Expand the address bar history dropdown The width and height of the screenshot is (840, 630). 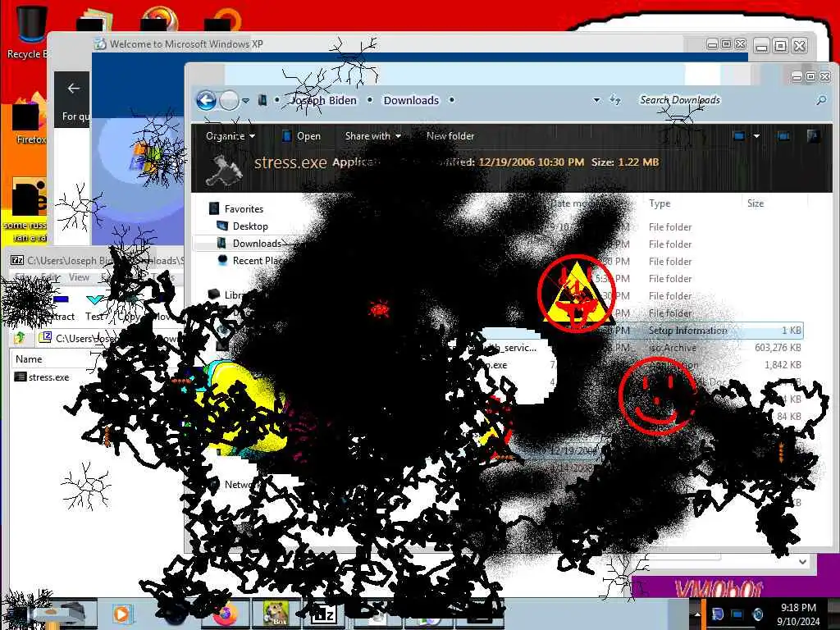596,100
